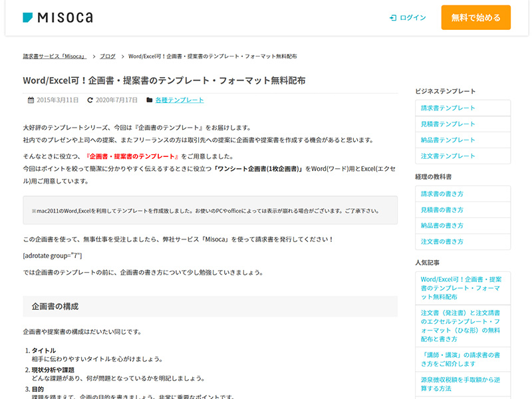Select 見積書テンプレート in the sidebar
The height and width of the screenshot is (399, 532).
click(x=448, y=124)
